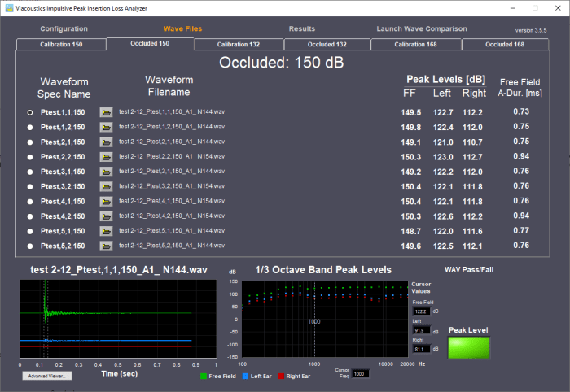Select the Ptest,1,2,150 radio button
This screenshot has width=570, height=392.
click(x=30, y=128)
